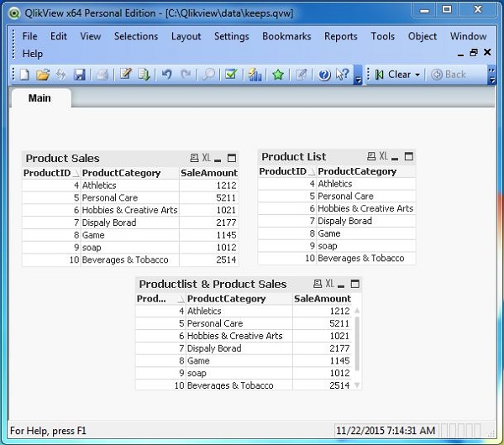504x445 pixels.
Task: Maximize the Product List table box
Action: pos(409,156)
